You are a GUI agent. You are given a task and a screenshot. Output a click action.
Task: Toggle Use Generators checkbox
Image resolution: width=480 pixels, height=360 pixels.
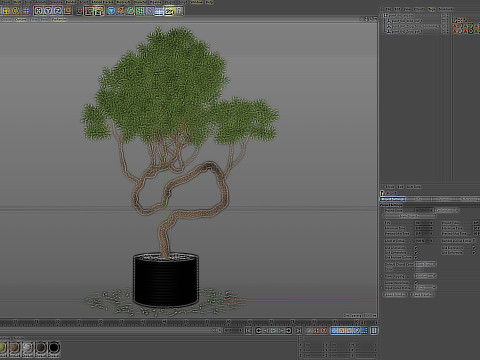416,253
